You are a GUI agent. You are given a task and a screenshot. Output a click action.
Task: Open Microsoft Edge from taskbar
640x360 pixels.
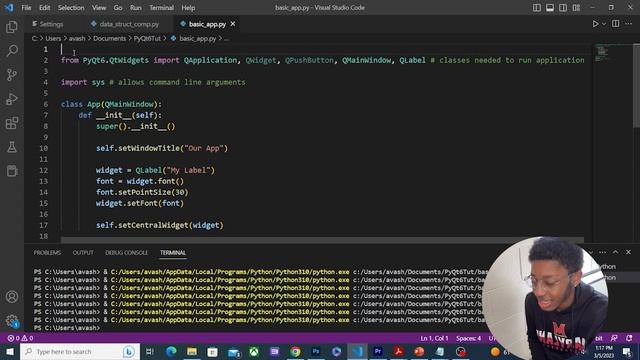pyautogui.click(x=171, y=351)
